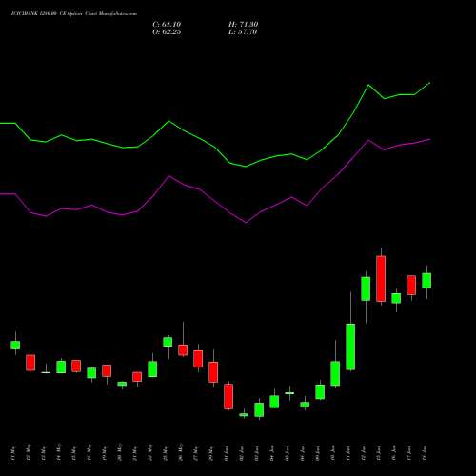Click the high value H: 71.30
The width and height of the screenshot is (476, 476).
pyautogui.click(x=243, y=25)
